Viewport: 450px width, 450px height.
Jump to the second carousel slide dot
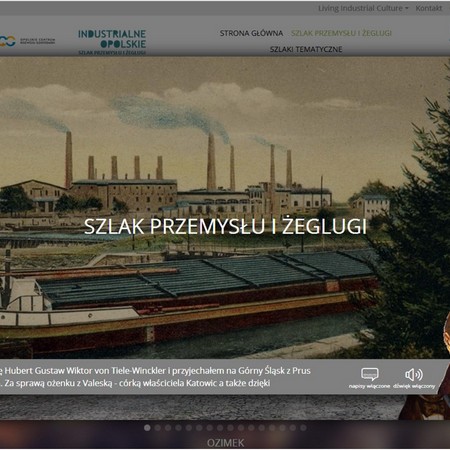158,428
